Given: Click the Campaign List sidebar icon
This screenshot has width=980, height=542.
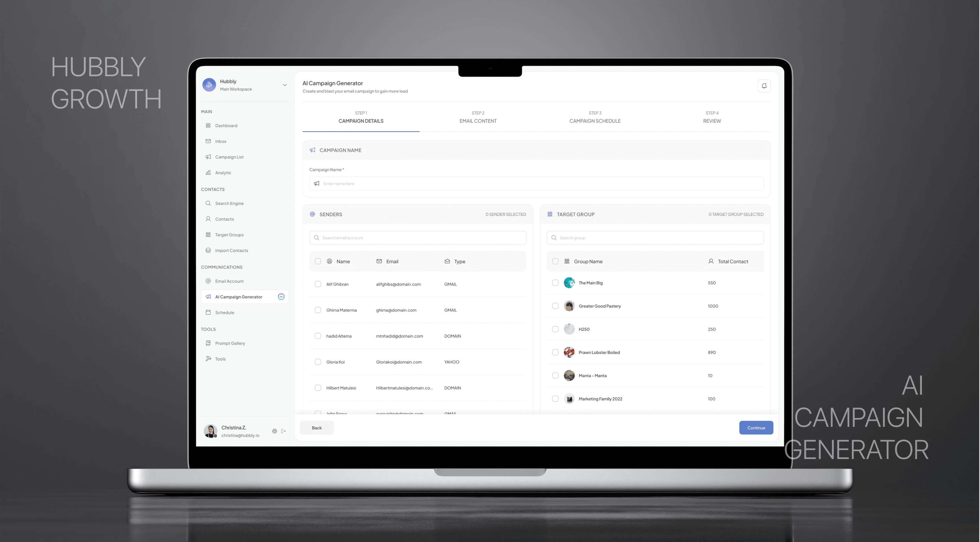Looking at the screenshot, I should click(x=209, y=157).
